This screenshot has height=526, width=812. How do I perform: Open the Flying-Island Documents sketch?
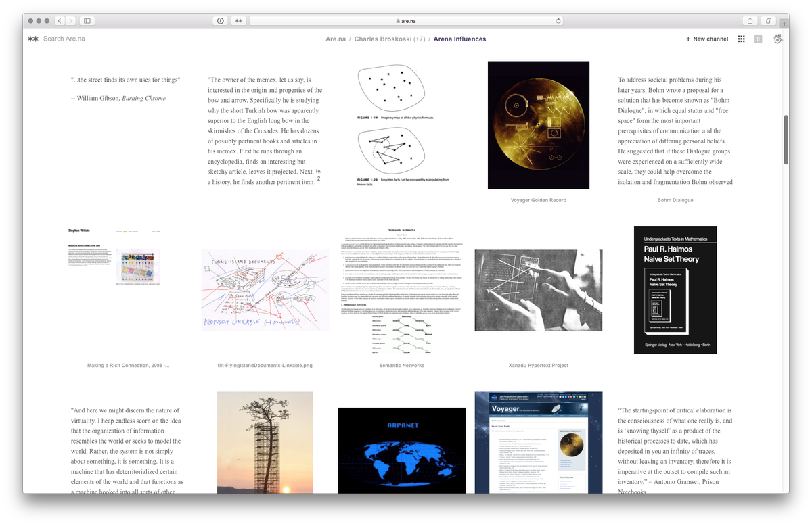pos(265,290)
